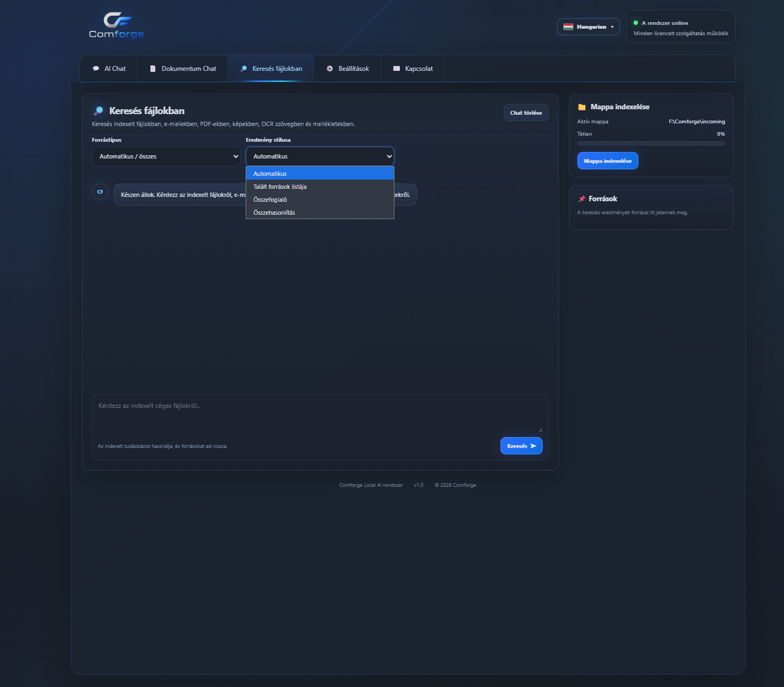This screenshot has width=784, height=687.
Task: Click the pushpin icon beside Források
Action: coord(582,199)
